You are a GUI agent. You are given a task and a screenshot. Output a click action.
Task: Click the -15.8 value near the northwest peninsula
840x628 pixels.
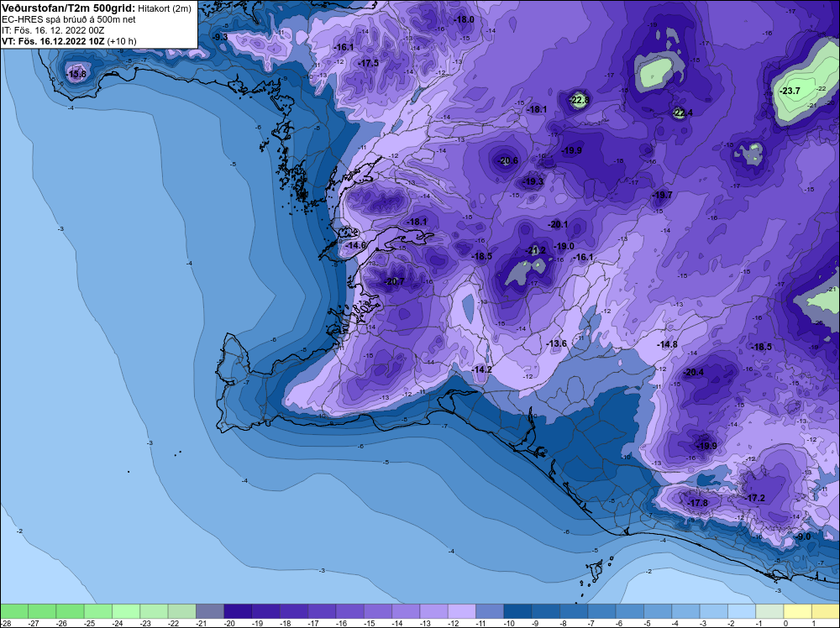coord(76,75)
